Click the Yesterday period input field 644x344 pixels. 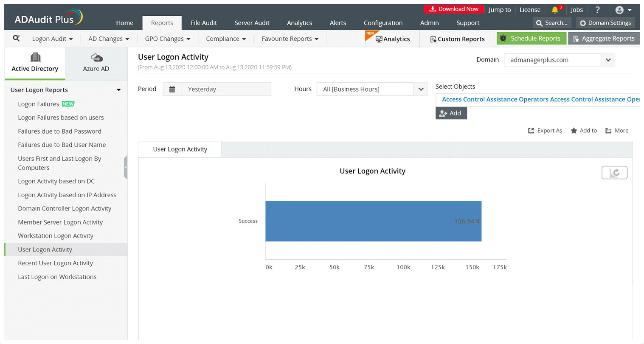(227, 89)
